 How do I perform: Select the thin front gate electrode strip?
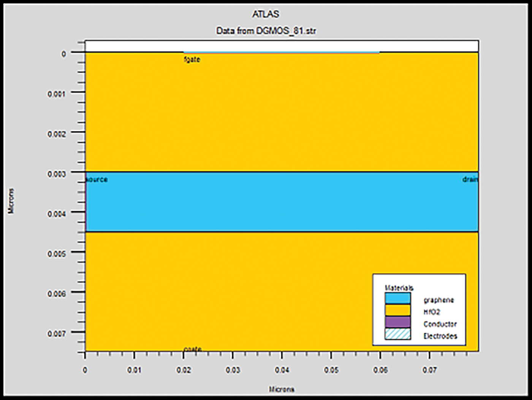pos(281,52)
